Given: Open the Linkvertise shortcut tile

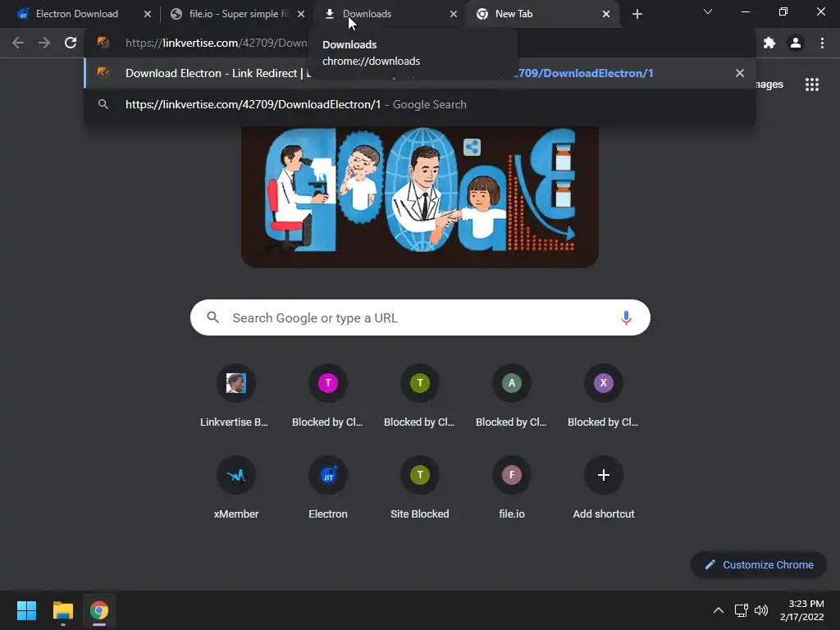Looking at the screenshot, I should pyautogui.click(x=235, y=396).
